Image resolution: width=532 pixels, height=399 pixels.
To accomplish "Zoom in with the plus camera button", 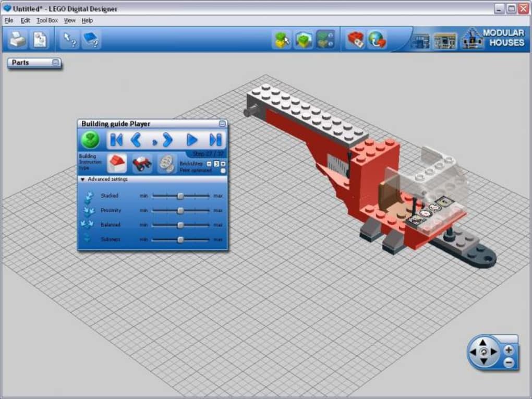I will pos(509,350).
